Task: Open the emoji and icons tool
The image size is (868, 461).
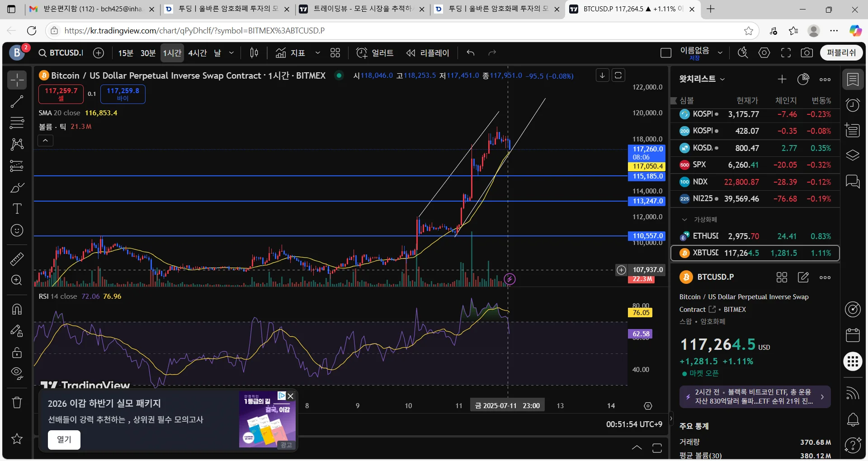Action: [17, 230]
